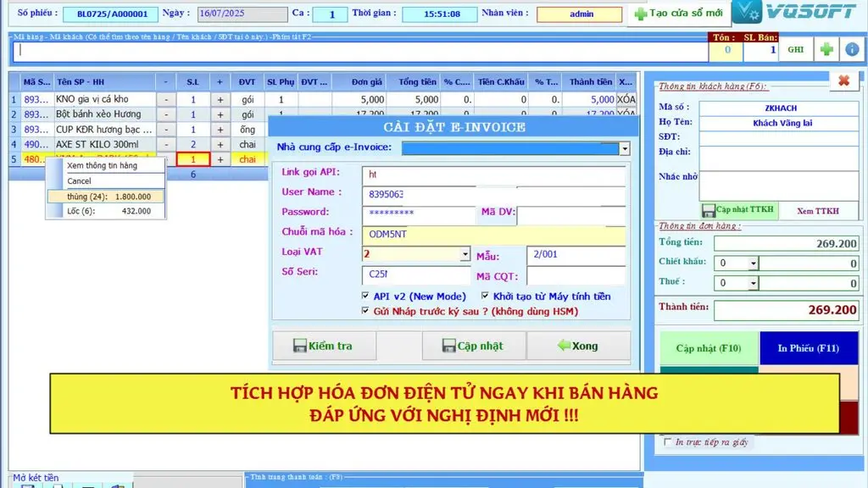The image size is (868, 488).
Task: Click the Tên SP - HH column header
Action: [x=104, y=82]
